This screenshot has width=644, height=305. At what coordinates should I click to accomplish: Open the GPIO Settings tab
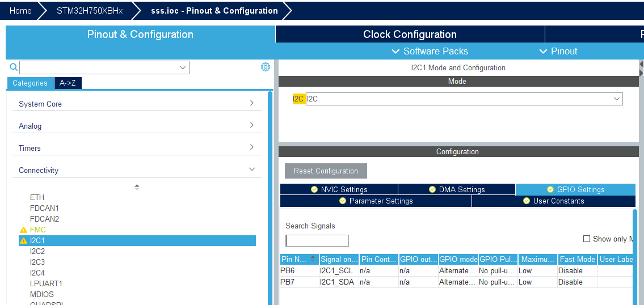[575, 189]
